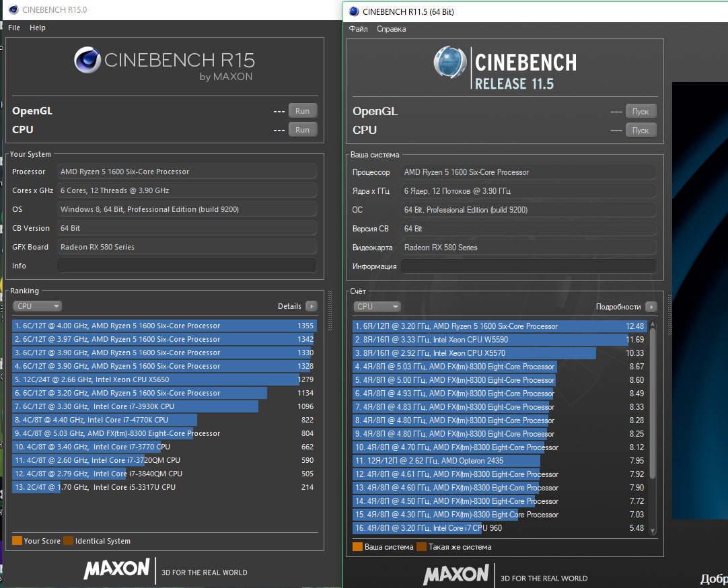Image resolution: width=728 pixels, height=588 pixels.
Task: Open the CPU dropdown under Счёт
Action: click(377, 307)
